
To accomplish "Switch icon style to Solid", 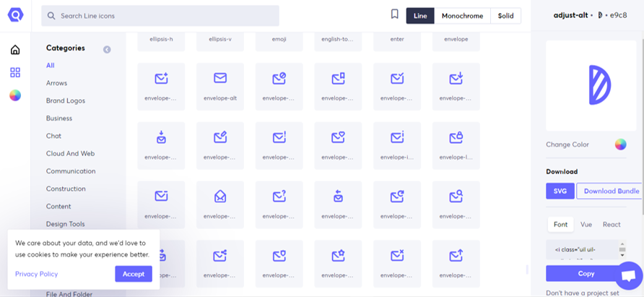I will [505, 16].
